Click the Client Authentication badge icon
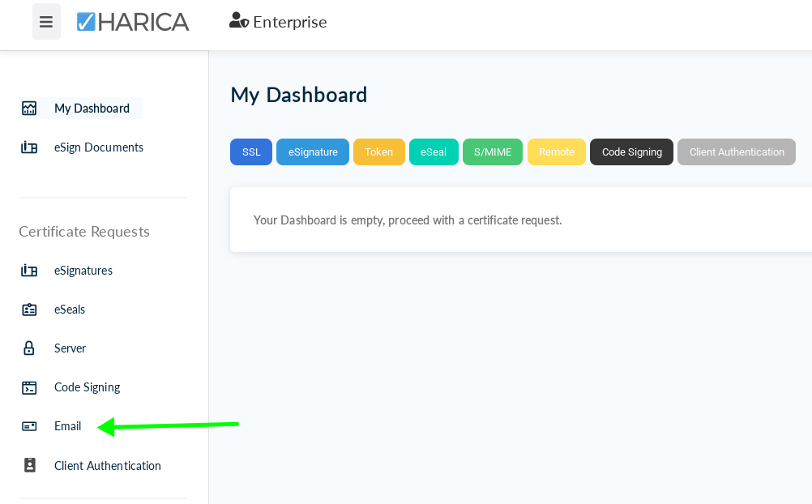This screenshot has width=812, height=504. [29, 465]
